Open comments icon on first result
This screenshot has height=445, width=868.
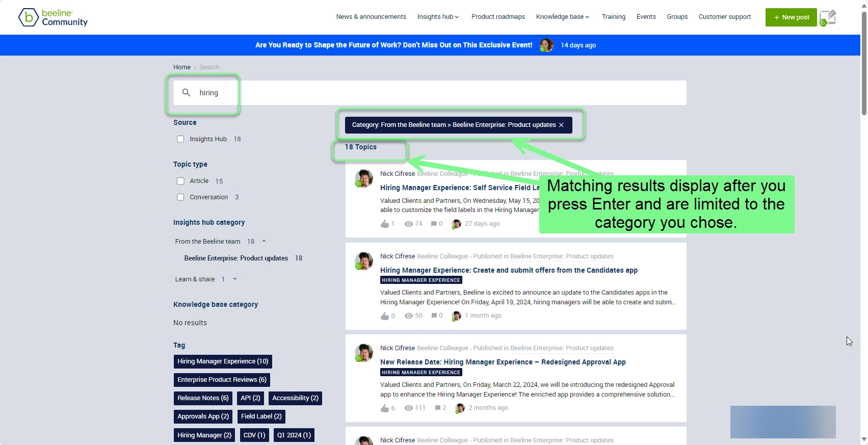click(x=434, y=224)
